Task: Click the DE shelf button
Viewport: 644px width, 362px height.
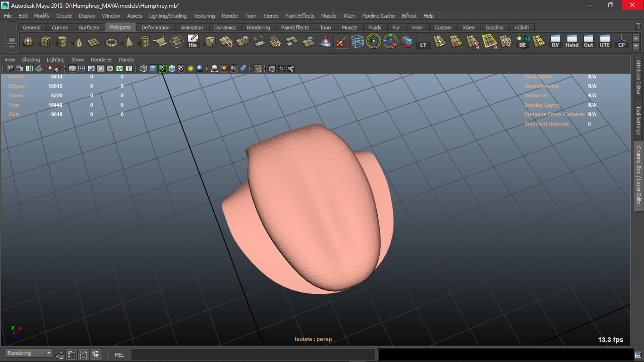Action: 523,42
